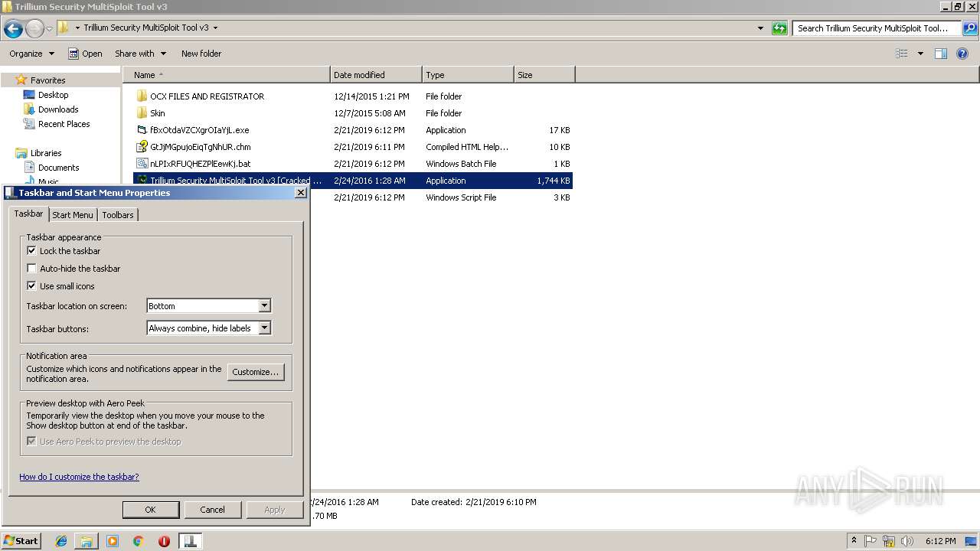Image resolution: width=980 pixels, height=551 pixels.
Task: Toggle Use small icons checkbox
Action: [31, 286]
